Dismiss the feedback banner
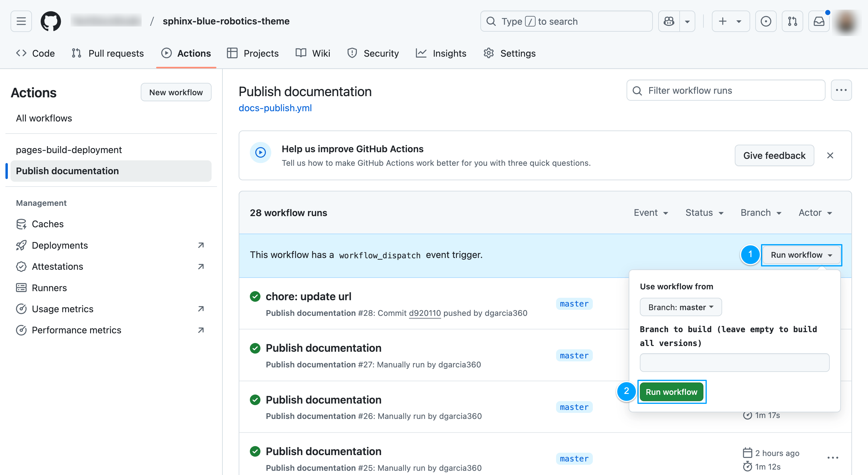The width and height of the screenshot is (868, 475). tap(830, 155)
